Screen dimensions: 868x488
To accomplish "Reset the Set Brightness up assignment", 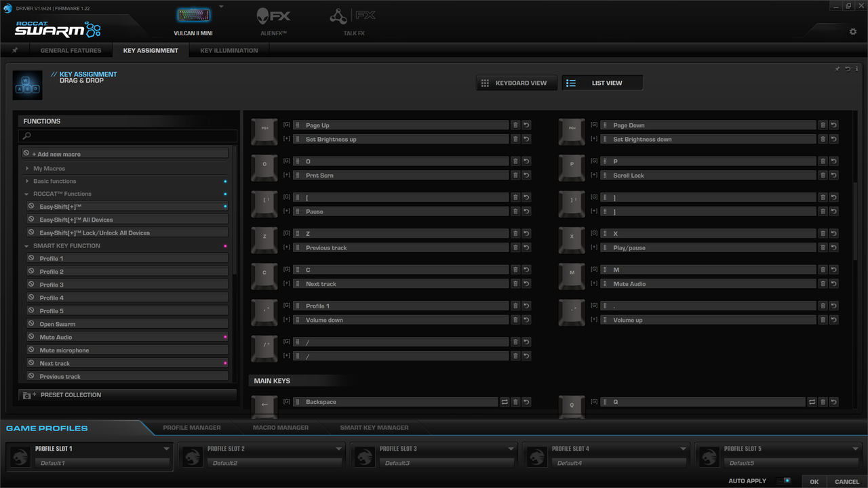I will click(526, 140).
